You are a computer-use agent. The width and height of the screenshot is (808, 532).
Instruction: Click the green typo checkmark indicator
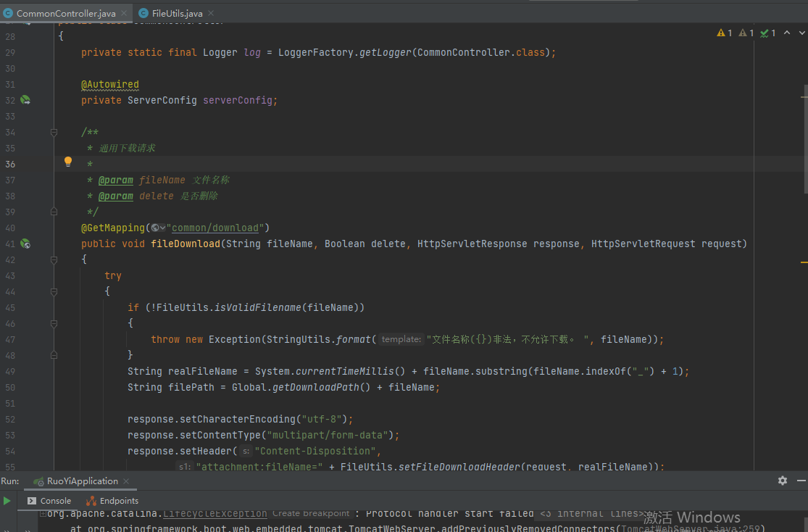click(767, 33)
